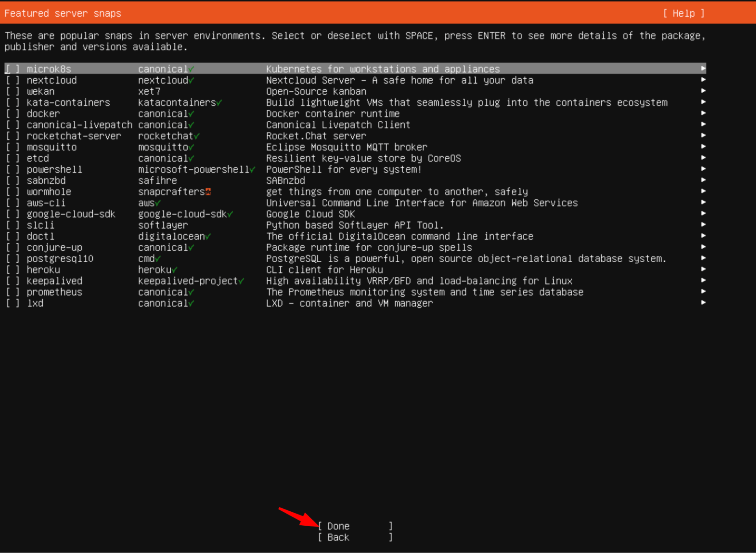This screenshot has width=756, height=553.
Task: Click verified checkmark beside katacontainers publisher
Action: pyautogui.click(x=219, y=103)
